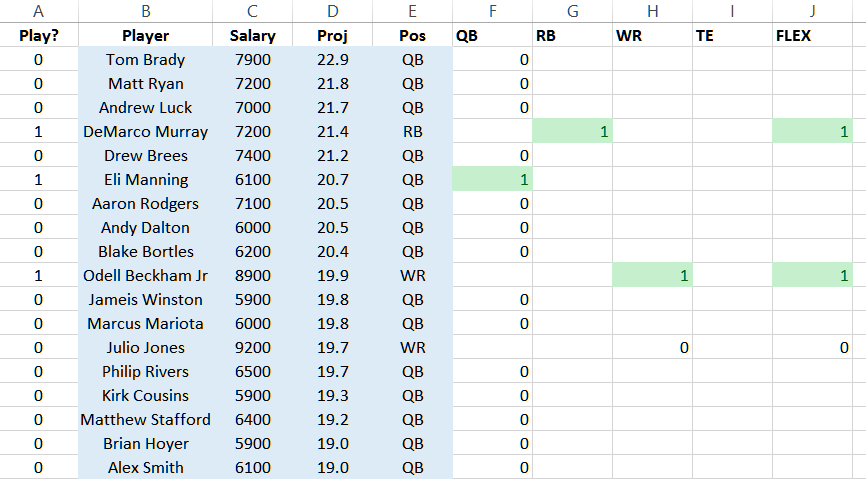This screenshot has width=866, height=479.
Task: Click projection 19.9 for Odell Beckham Jr
Action: [332, 276]
